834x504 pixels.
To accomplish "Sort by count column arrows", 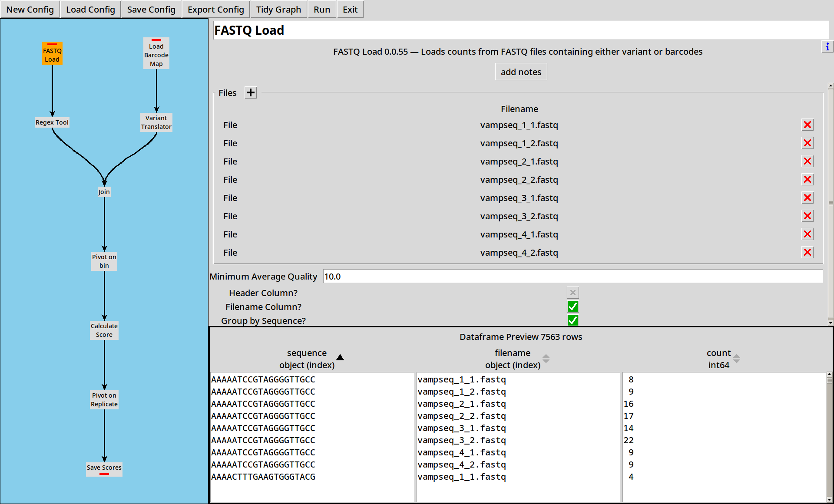I will coord(737,359).
